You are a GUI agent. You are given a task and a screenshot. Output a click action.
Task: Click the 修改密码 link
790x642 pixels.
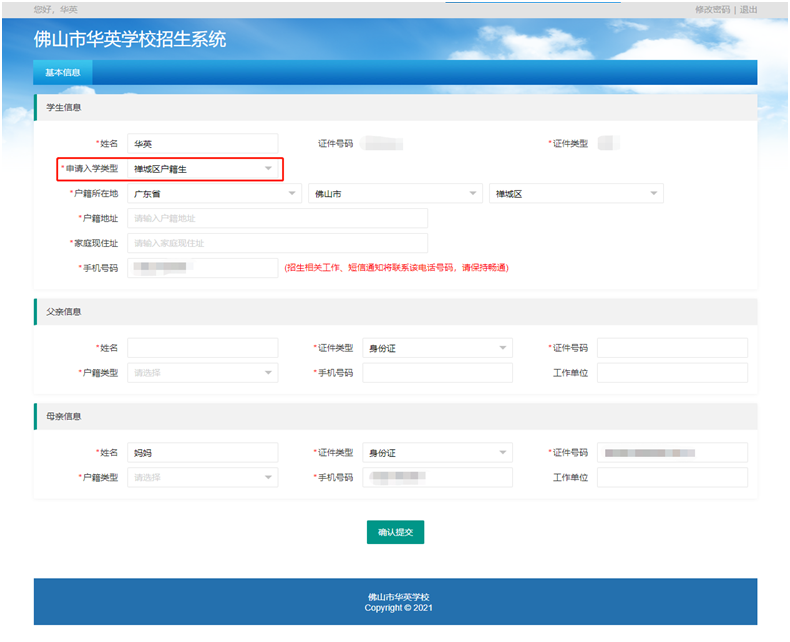[x=712, y=9]
